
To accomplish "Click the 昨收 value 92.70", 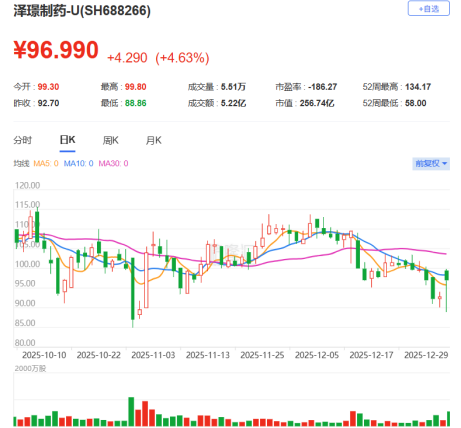I will pos(48,103).
